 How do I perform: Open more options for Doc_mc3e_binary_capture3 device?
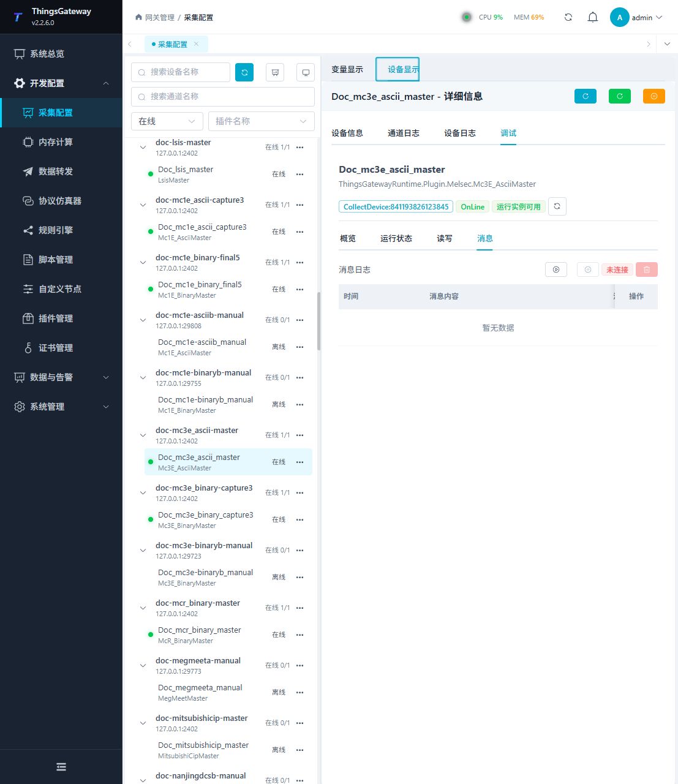coord(300,519)
